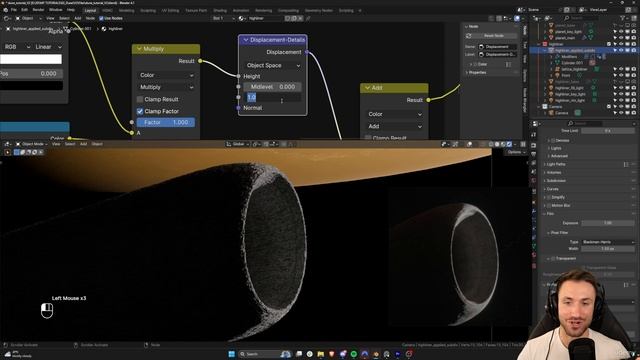Toggle visibility eye of planet_key_light

click(x=621, y=31)
